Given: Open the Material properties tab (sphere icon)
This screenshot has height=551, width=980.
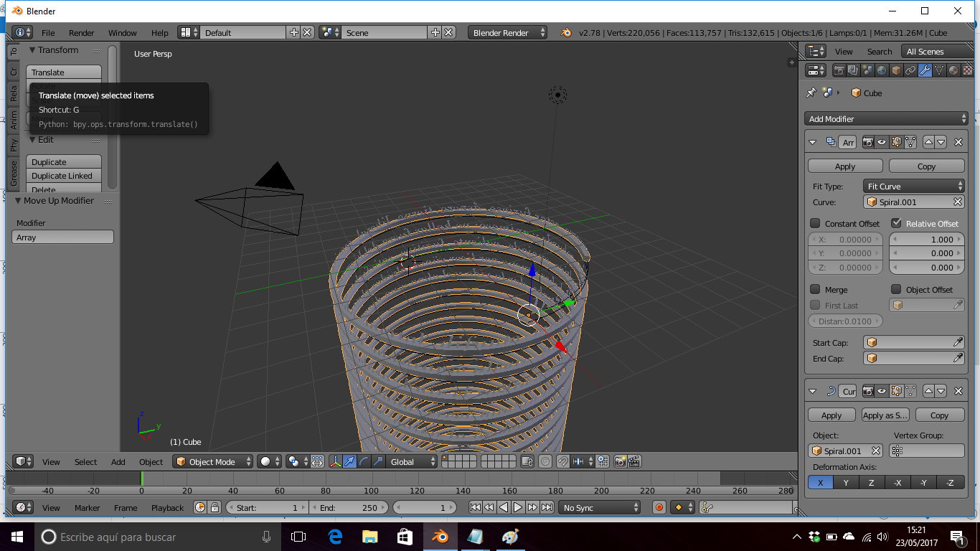Looking at the screenshot, I should pos(953,70).
